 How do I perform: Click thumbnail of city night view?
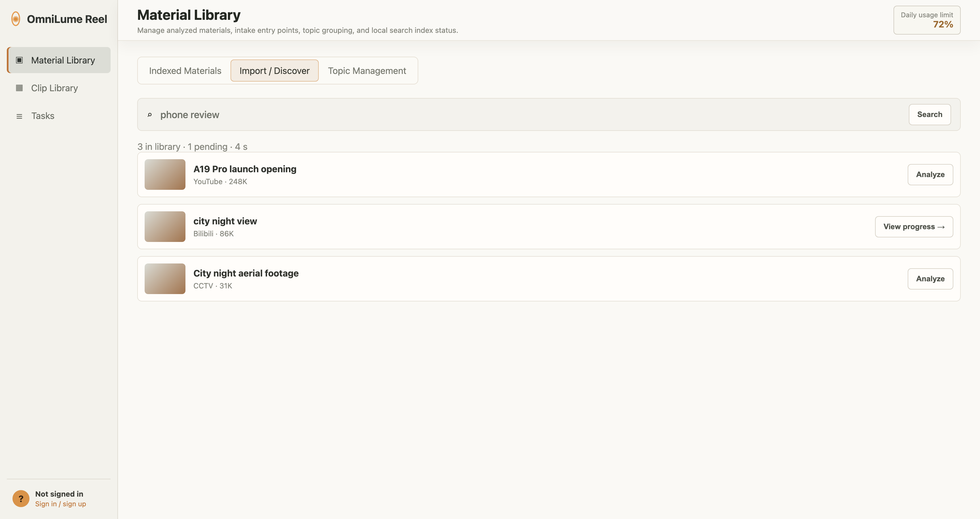pos(165,227)
